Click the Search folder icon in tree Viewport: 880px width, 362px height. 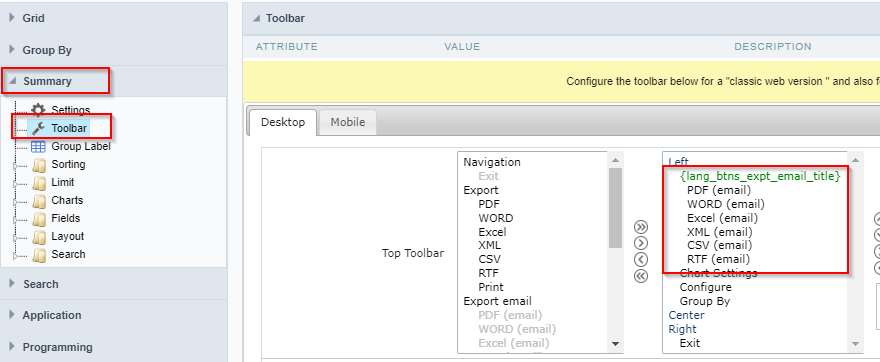[x=39, y=254]
